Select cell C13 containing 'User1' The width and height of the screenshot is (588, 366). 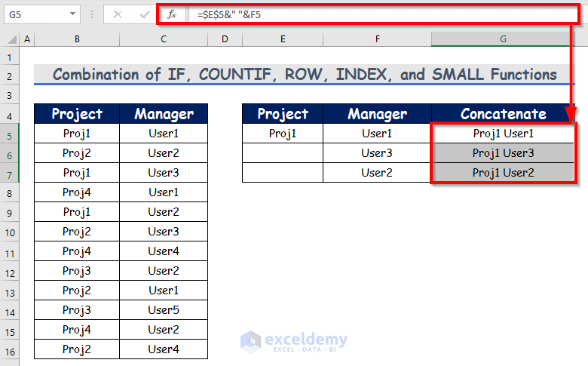coord(164,291)
